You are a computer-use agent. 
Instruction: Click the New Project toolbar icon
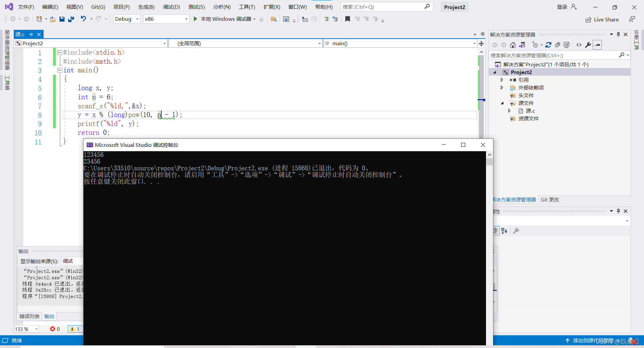click(39, 19)
